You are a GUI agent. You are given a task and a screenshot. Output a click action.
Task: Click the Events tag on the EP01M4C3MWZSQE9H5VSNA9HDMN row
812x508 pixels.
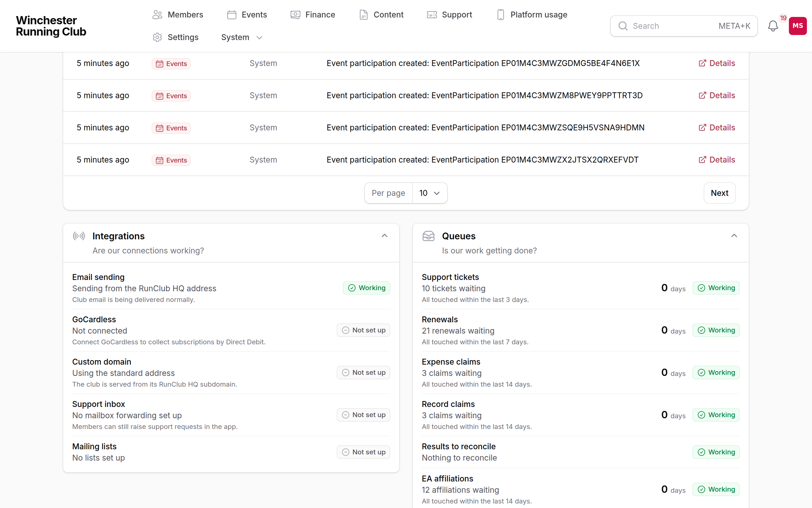(x=171, y=128)
